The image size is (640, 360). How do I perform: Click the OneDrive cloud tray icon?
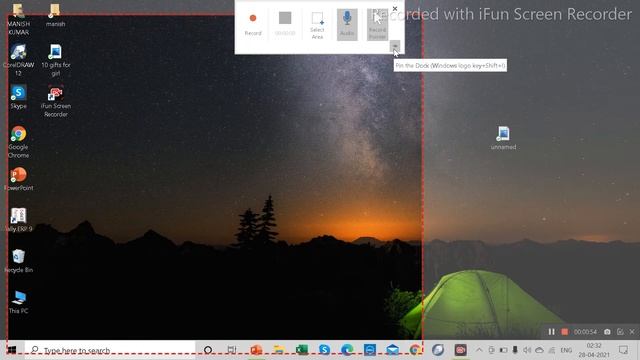tap(539, 350)
